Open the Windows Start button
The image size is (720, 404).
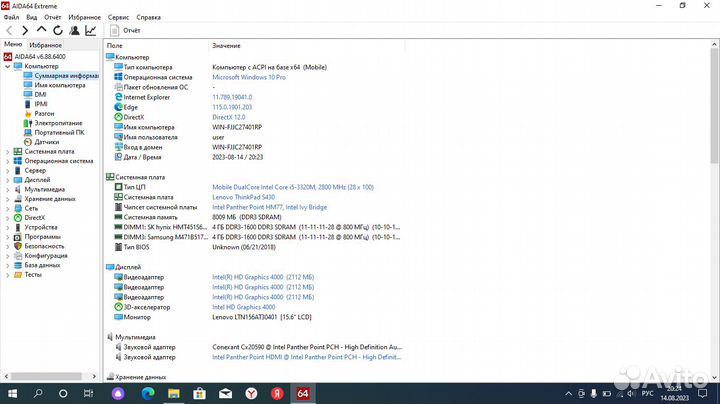pyautogui.click(x=12, y=393)
